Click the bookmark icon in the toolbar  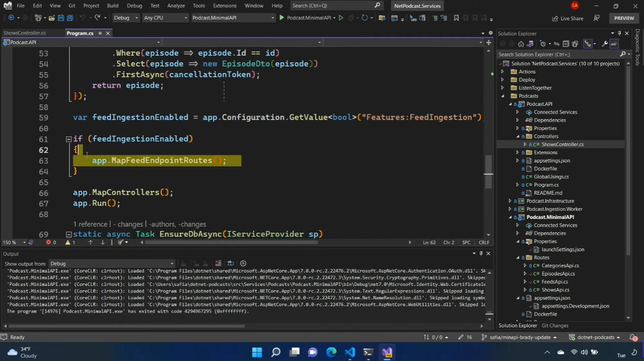coord(456,18)
